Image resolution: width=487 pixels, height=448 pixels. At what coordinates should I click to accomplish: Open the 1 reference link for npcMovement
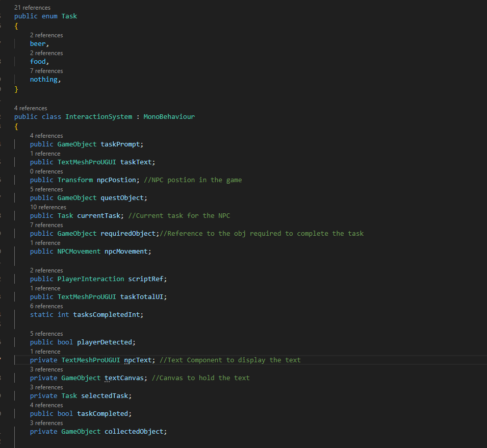pyautogui.click(x=45, y=243)
